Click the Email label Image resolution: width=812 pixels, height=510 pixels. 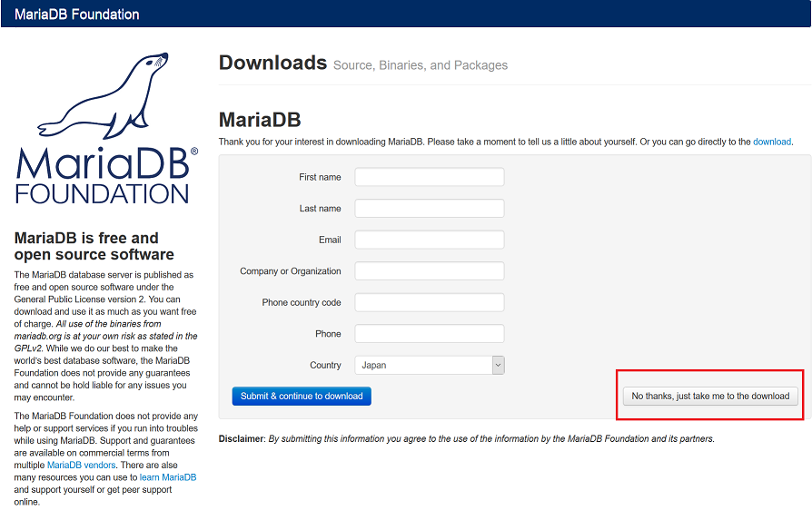(x=330, y=240)
